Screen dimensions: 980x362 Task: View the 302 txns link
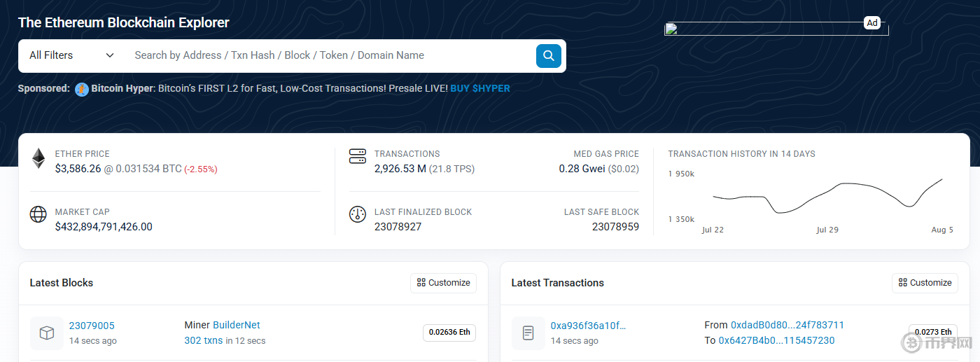click(x=203, y=341)
